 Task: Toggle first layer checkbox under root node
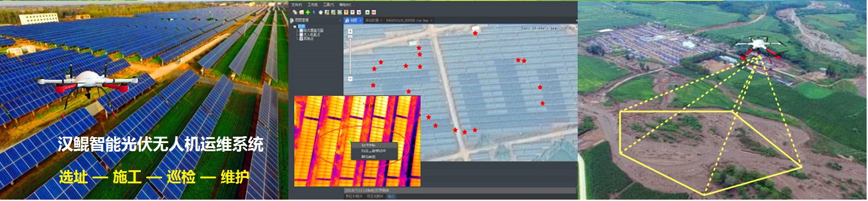(301, 30)
